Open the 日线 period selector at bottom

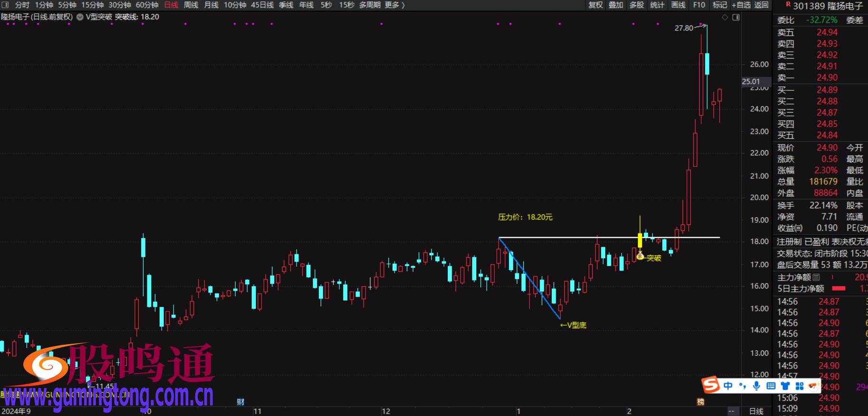(756, 411)
